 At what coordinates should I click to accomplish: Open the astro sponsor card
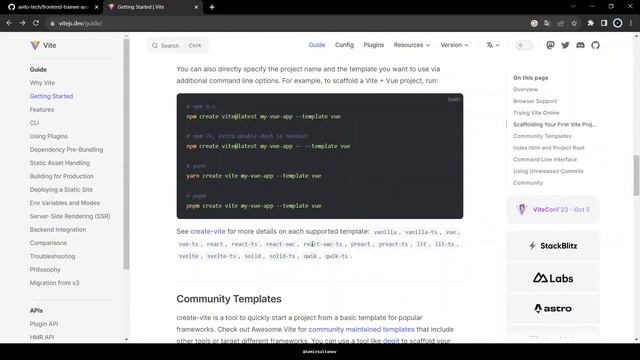pyautogui.click(x=553, y=309)
